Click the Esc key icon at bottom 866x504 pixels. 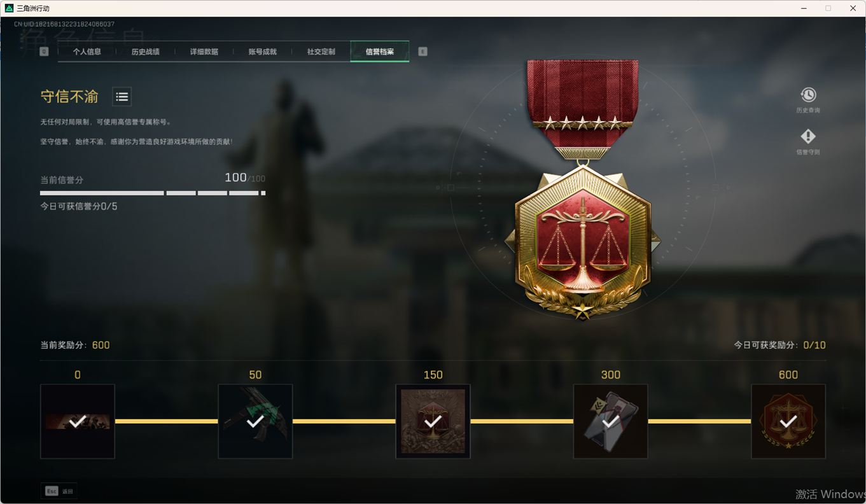pyautogui.click(x=52, y=491)
